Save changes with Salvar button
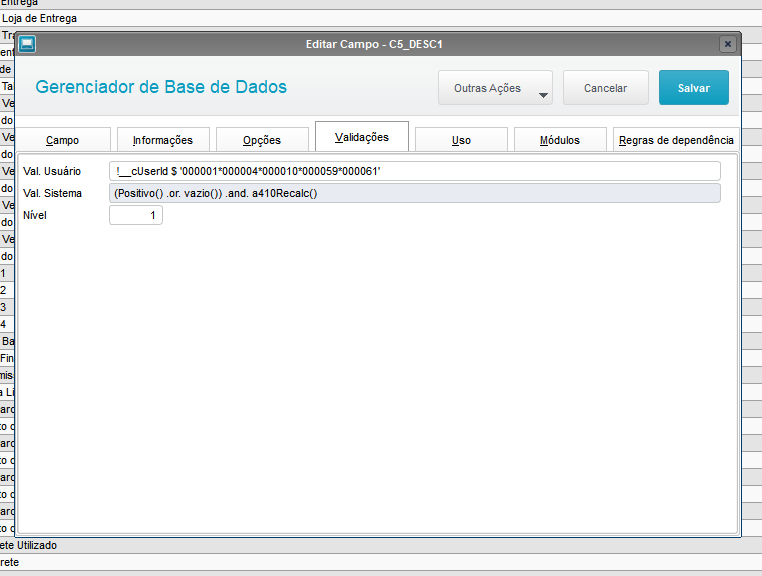The image size is (762, 576). click(693, 88)
